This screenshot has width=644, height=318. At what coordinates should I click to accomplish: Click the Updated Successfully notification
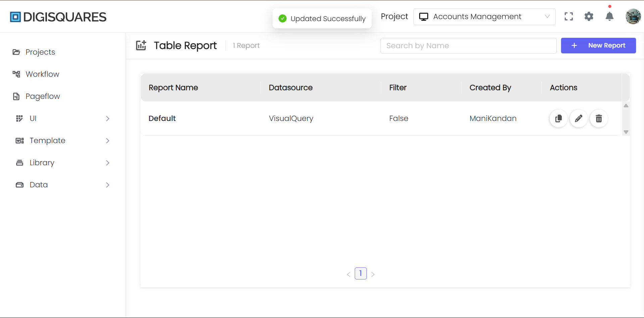322,18
